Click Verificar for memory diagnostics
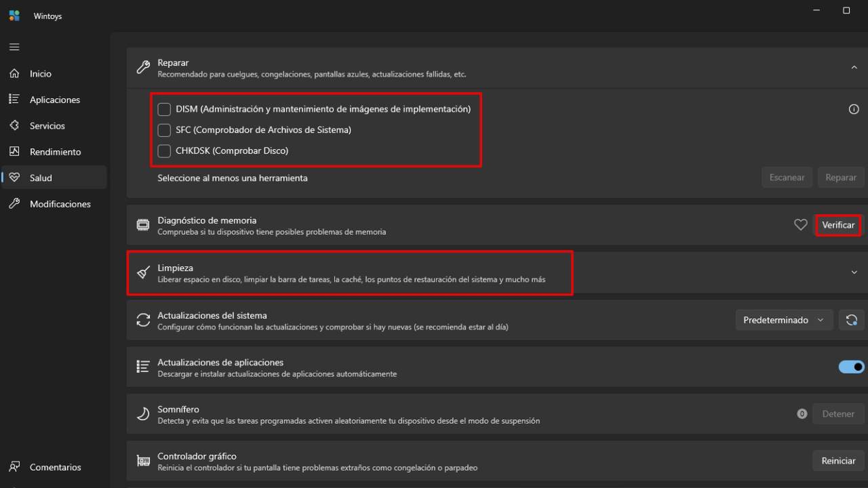868x488 pixels. (x=838, y=225)
